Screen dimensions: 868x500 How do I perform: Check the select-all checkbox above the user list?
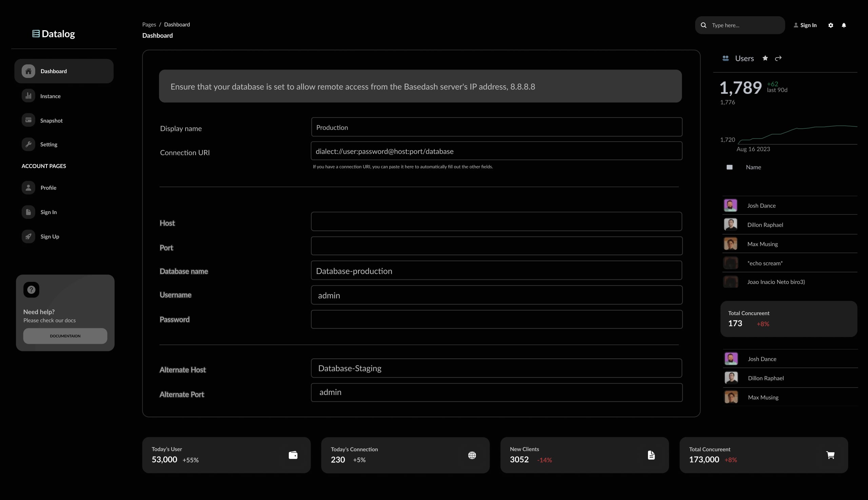730,167
